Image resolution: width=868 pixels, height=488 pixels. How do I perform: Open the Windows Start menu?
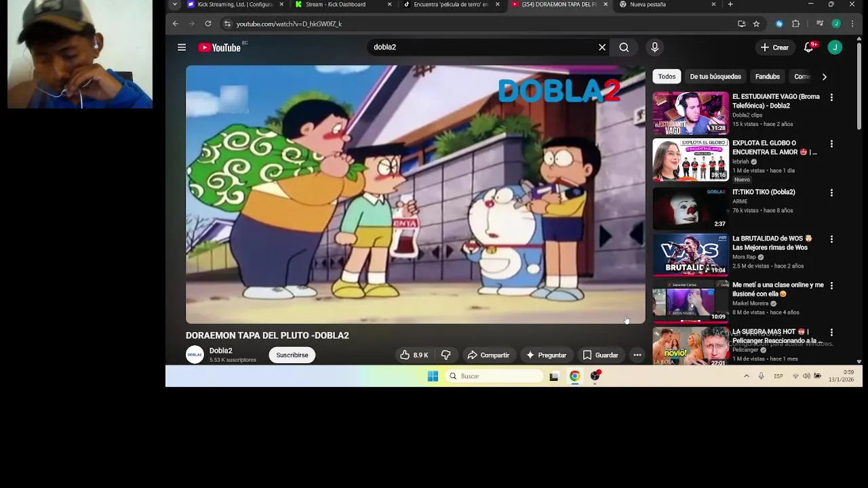pyautogui.click(x=433, y=376)
